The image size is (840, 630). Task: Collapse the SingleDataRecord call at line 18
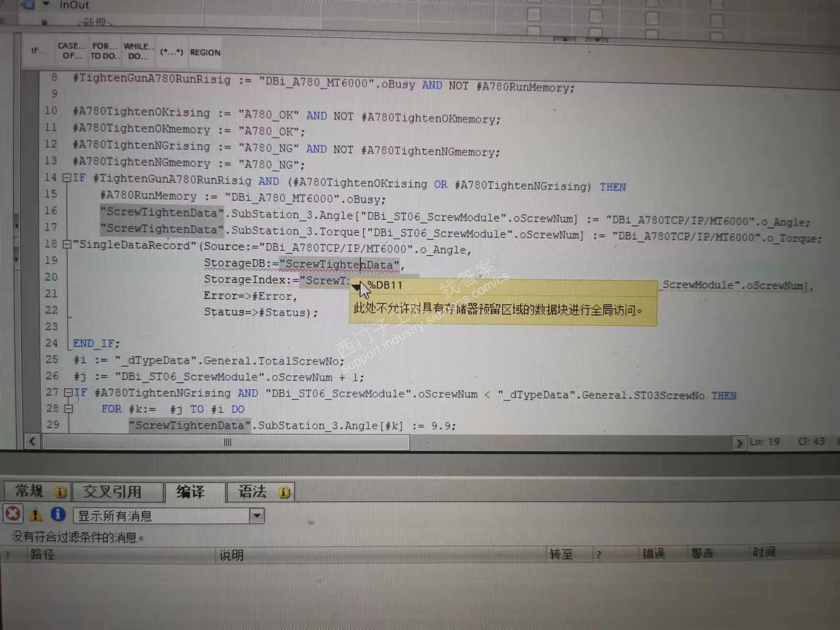[x=67, y=244]
